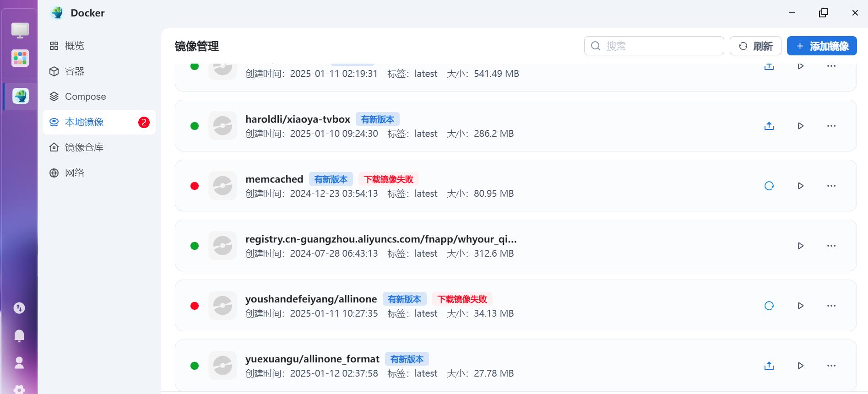Open more options for youshandefeiyang/allinone

831,306
